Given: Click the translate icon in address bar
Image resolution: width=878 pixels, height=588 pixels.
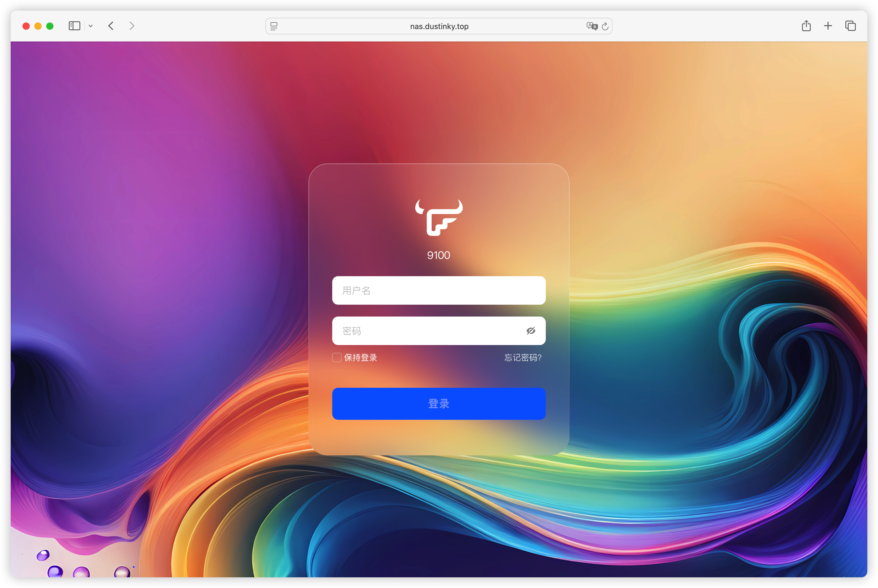Looking at the screenshot, I should click(x=592, y=26).
